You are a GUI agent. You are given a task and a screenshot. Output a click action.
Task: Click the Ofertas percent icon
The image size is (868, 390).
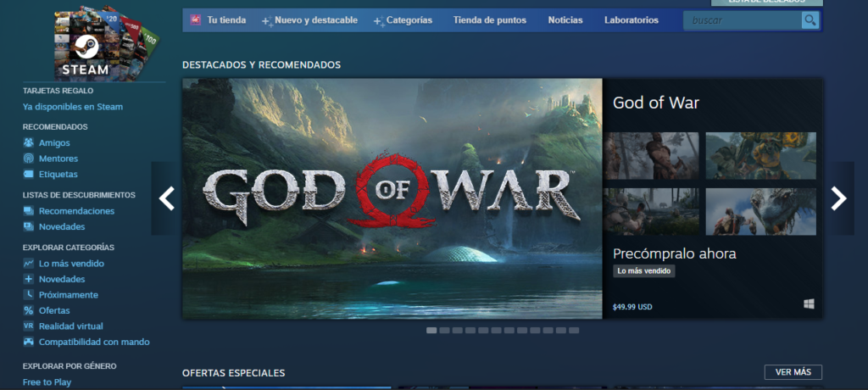point(29,310)
